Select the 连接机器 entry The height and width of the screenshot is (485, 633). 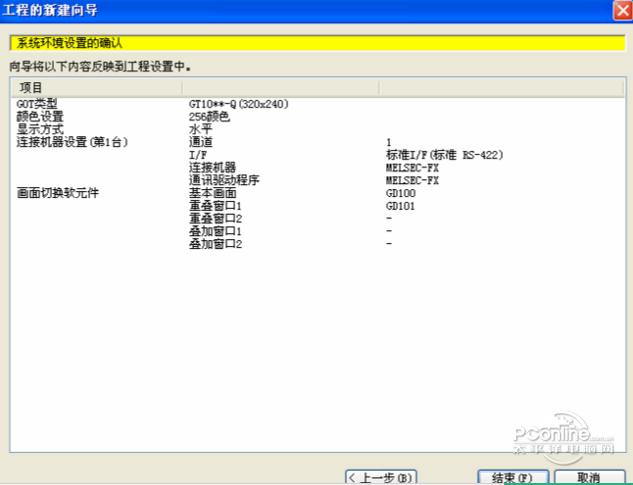pyautogui.click(x=212, y=167)
